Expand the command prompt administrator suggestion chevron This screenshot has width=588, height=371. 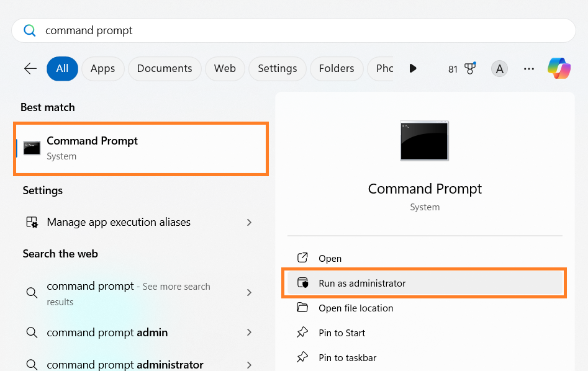(x=249, y=365)
